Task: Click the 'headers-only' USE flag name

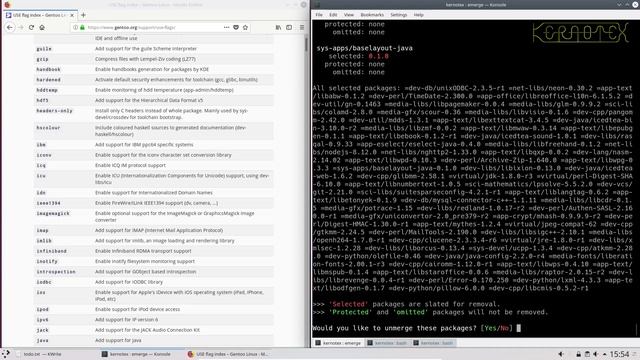Action: pyautogui.click(x=54, y=111)
